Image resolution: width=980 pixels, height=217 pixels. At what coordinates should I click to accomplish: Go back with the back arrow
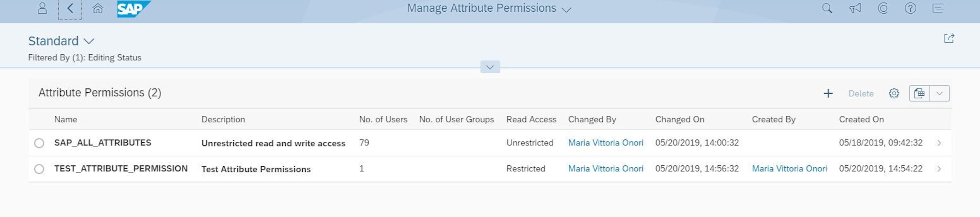click(x=70, y=8)
